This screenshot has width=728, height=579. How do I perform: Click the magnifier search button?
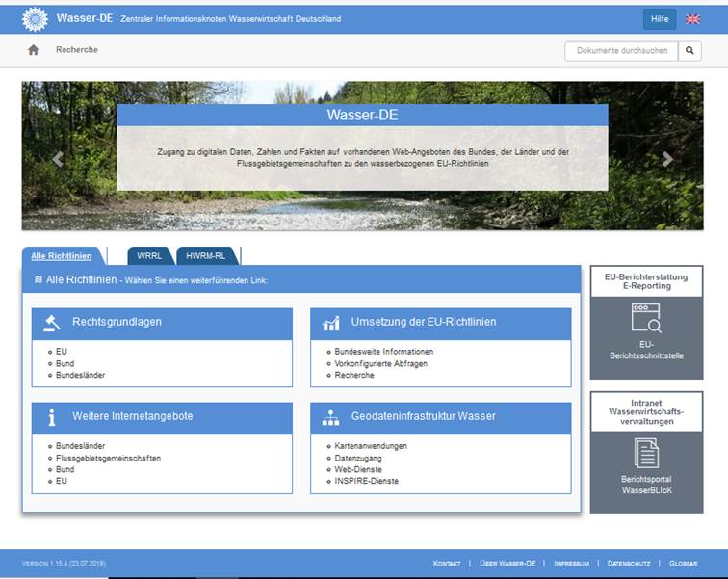[689, 51]
